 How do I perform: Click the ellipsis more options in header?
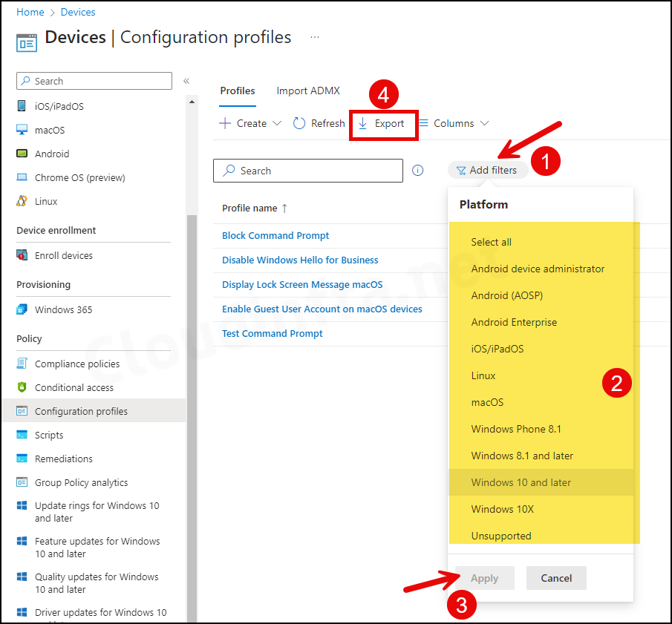(x=315, y=37)
